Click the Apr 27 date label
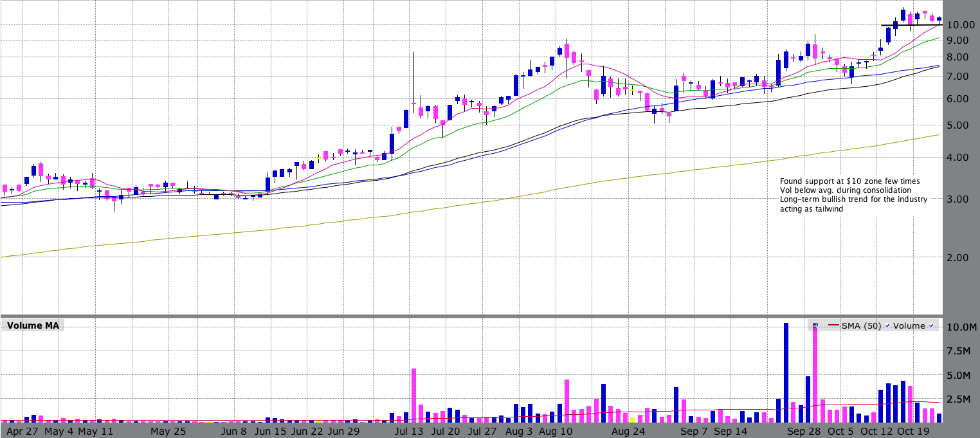Screen dimensions: 980x438 (23, 431)
